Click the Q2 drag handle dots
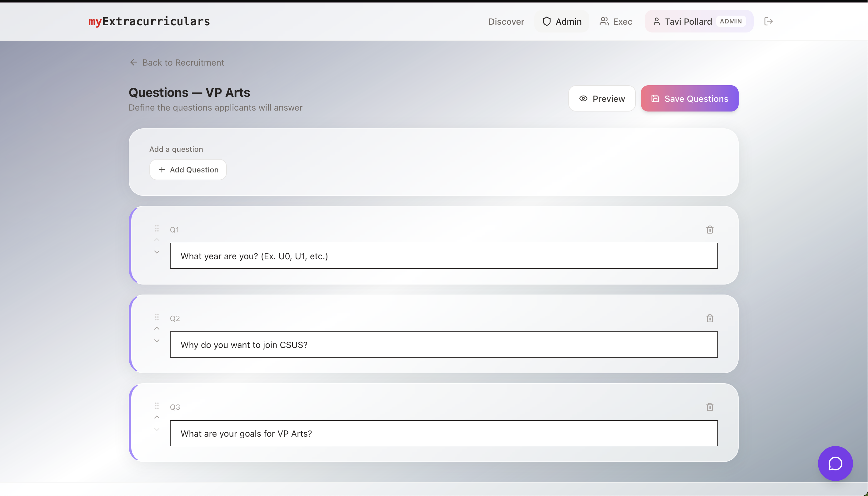The image size is (868, 496). coord(157,317)
